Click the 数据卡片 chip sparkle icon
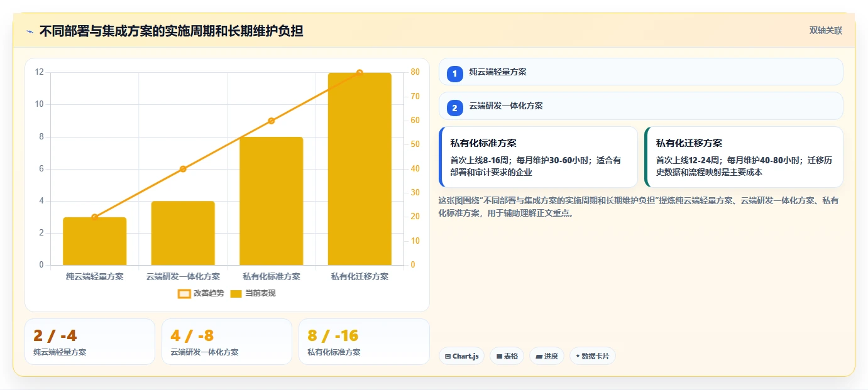Viewport: 868px width, 390px height. click(x=578, y=356)
